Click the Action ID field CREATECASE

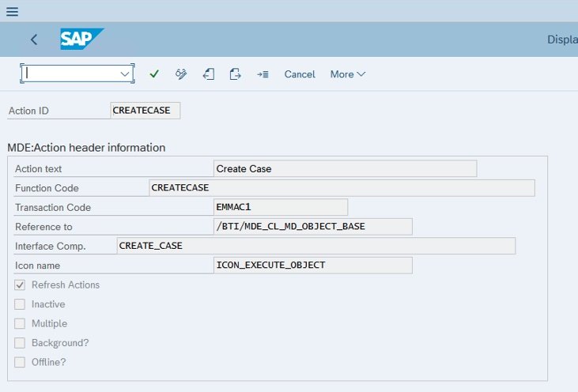(x=145, y=111)
